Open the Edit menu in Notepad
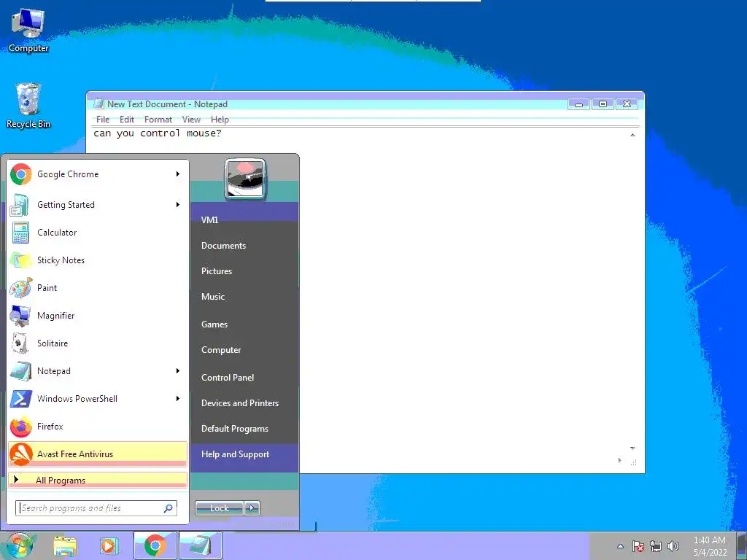747x560 pixels. pyautogui.click(x=127, y=120)
